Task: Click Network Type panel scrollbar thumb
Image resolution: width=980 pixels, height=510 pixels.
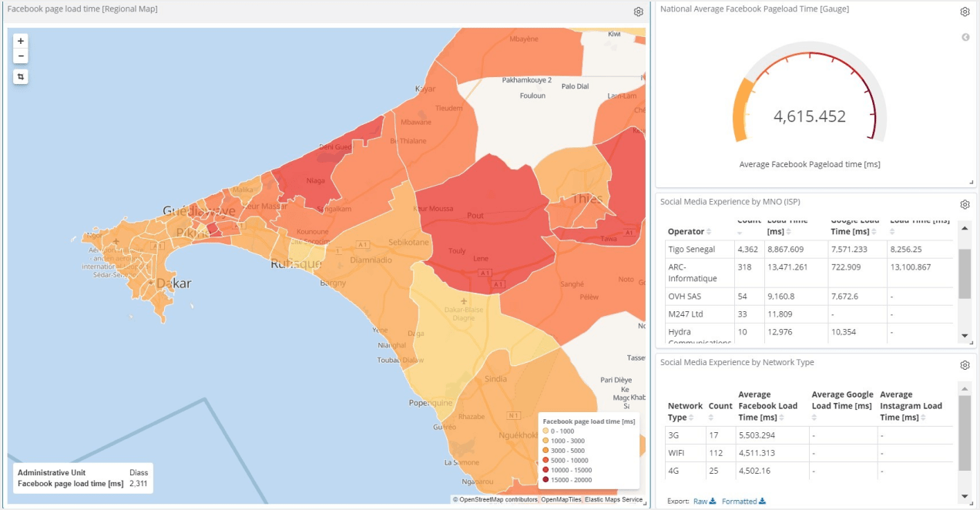Action: [x=965, y=433]
